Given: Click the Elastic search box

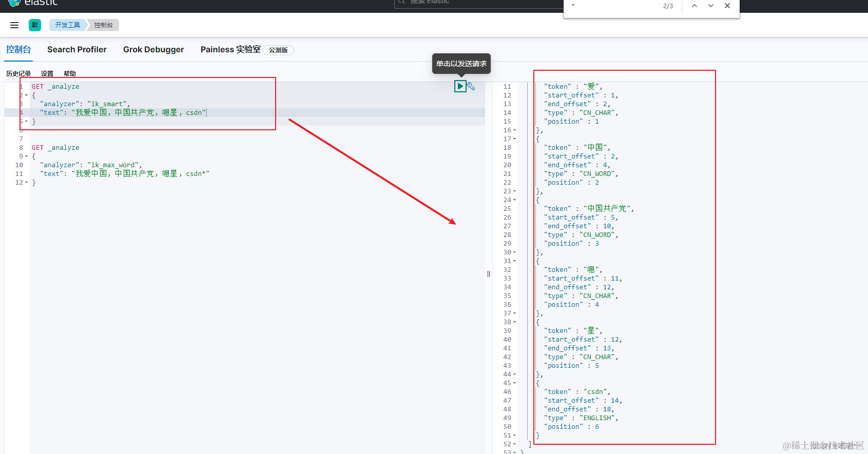Looking at the screenshot, I should (477, 3).
